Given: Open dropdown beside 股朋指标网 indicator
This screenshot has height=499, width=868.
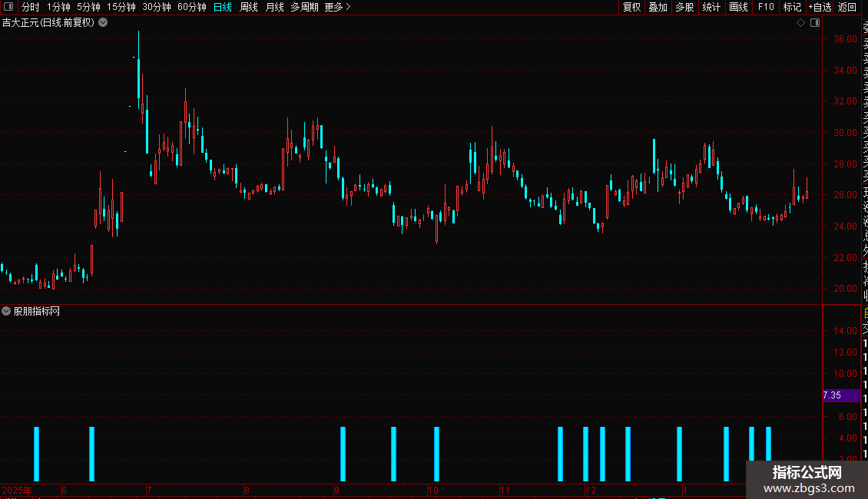Looking at the screenshot, I should [x=6, y=311].
